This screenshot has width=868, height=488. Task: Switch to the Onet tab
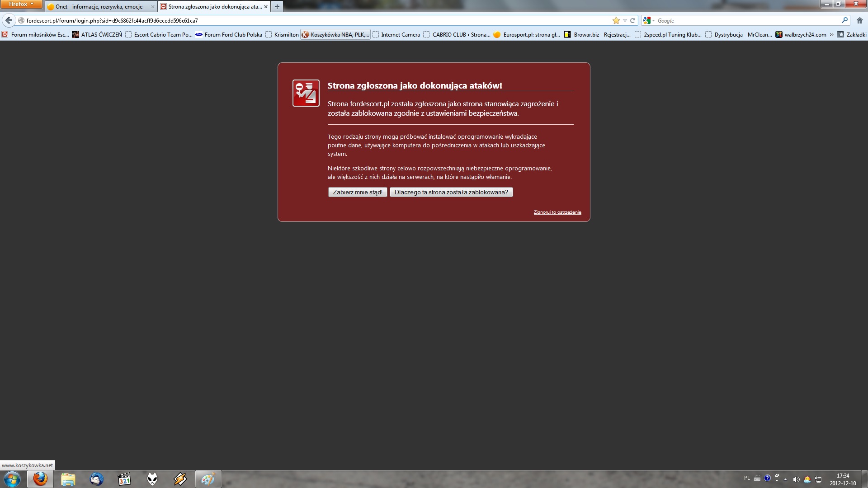[99, 7]
